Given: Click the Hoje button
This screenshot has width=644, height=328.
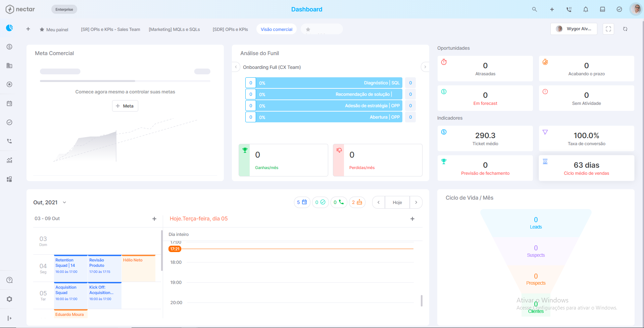Looking at the screenshot, I should [397, 202].
